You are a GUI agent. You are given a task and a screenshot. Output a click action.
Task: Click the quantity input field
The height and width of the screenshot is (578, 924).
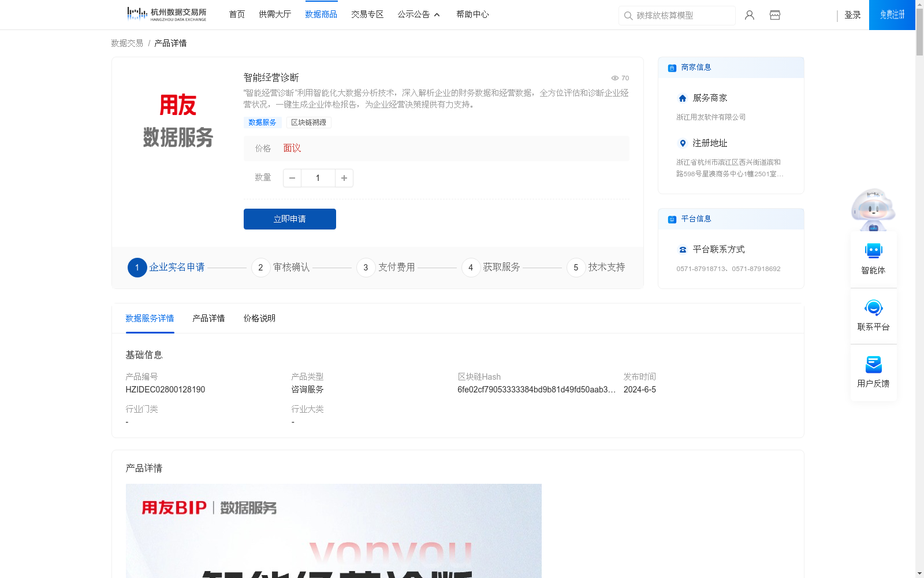(318, 178)
